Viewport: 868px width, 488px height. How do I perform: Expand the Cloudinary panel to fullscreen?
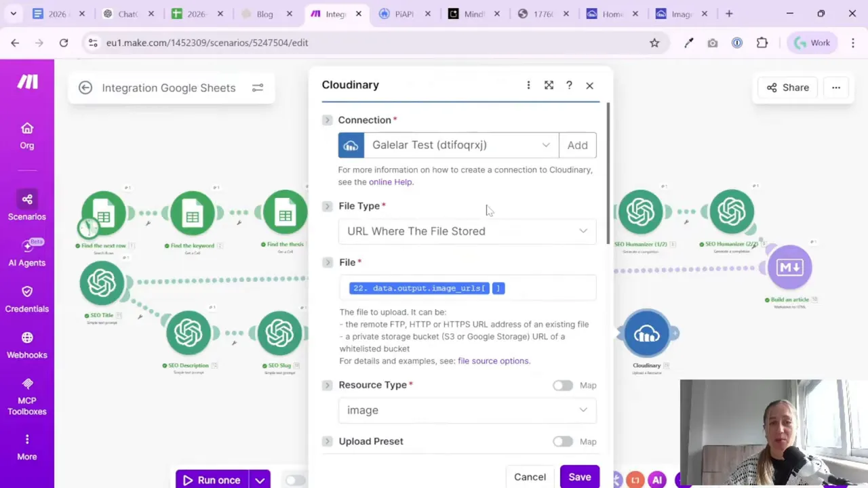pyautogui.click(x=549, y=85)
